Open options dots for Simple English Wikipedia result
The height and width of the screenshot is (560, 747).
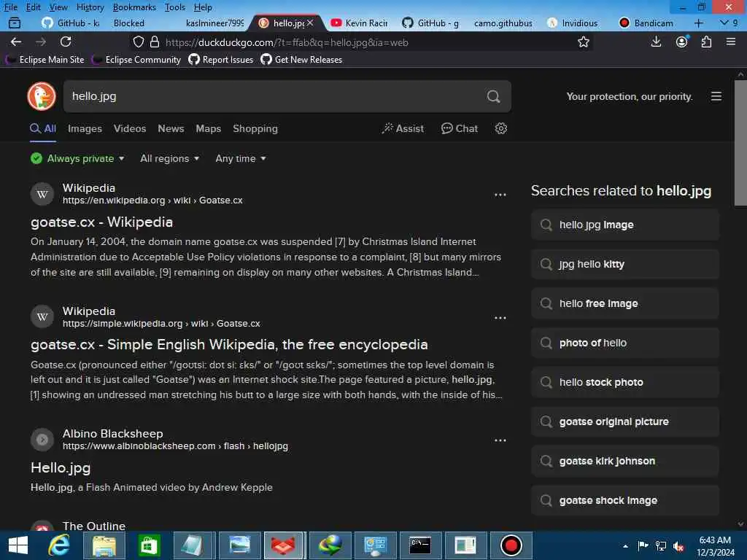tap(500, 318)
